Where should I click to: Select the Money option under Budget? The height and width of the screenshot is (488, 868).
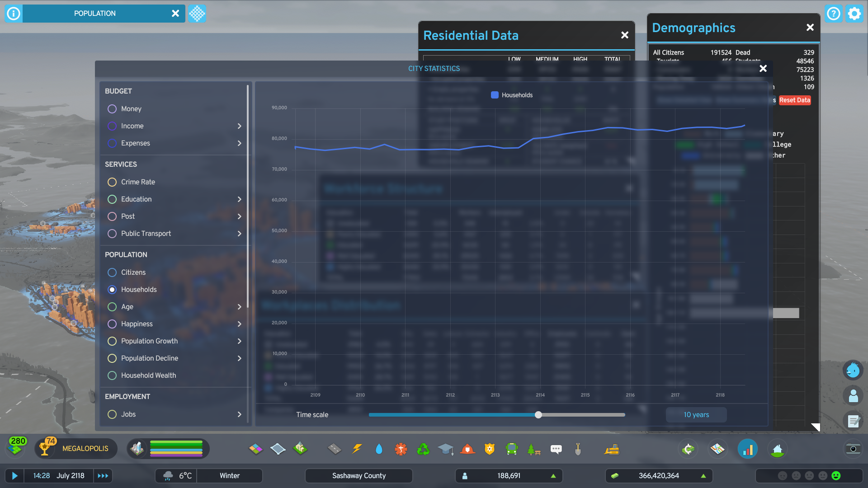(x=112, y=109)
